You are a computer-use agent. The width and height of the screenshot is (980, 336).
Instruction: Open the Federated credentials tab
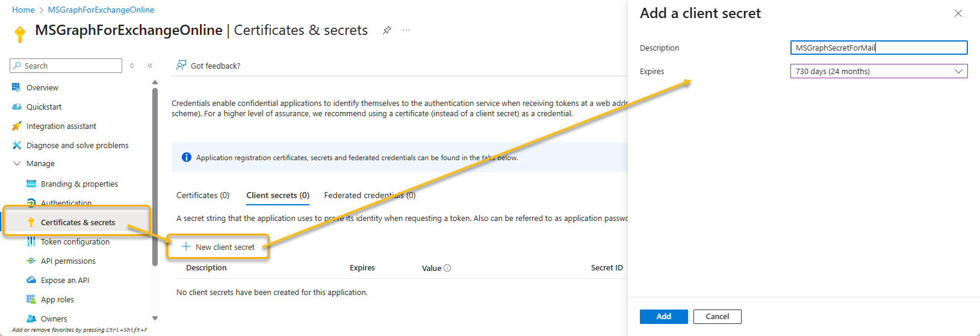pyautogui.click(x=370, y=195)
